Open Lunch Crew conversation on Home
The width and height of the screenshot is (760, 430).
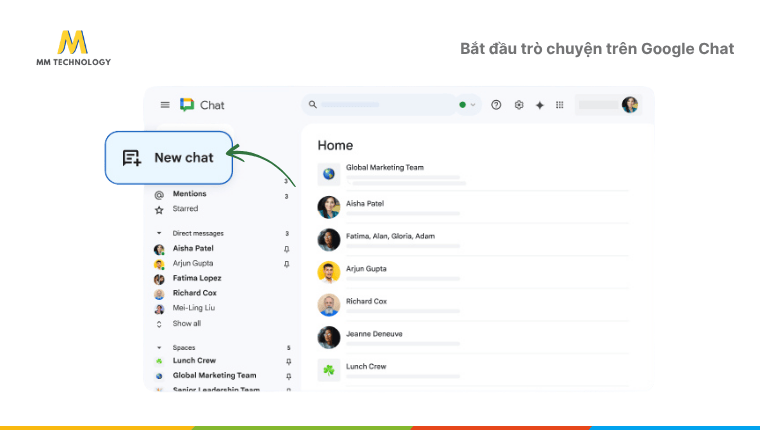coord(473,370)
